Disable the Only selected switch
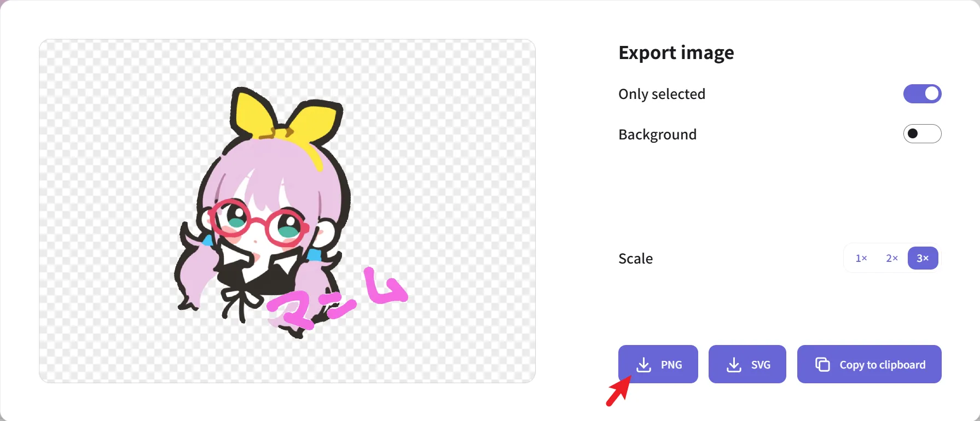 coord(922,93)
